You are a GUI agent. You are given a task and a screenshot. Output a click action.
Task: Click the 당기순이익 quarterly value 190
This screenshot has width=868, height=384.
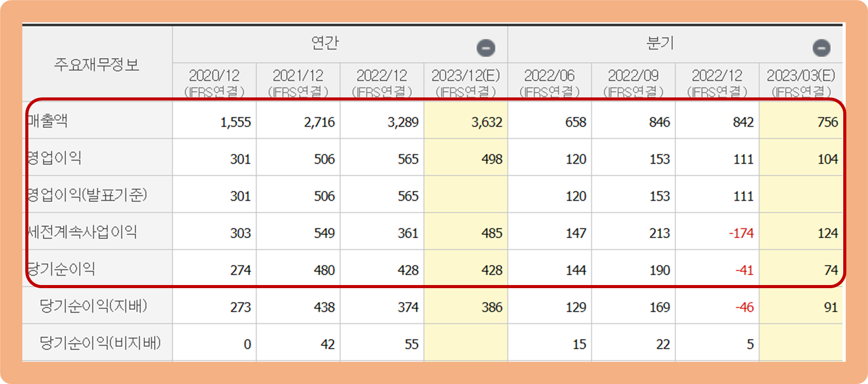(660, 271)
